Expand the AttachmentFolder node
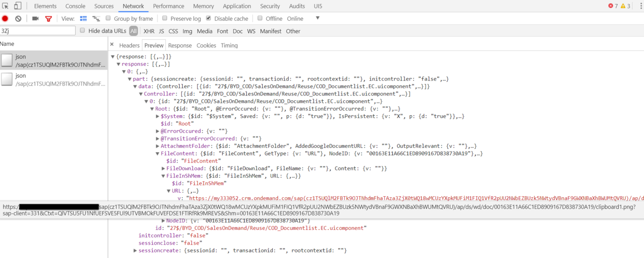This screenshot has width=644, height=258. pos(158,146)
